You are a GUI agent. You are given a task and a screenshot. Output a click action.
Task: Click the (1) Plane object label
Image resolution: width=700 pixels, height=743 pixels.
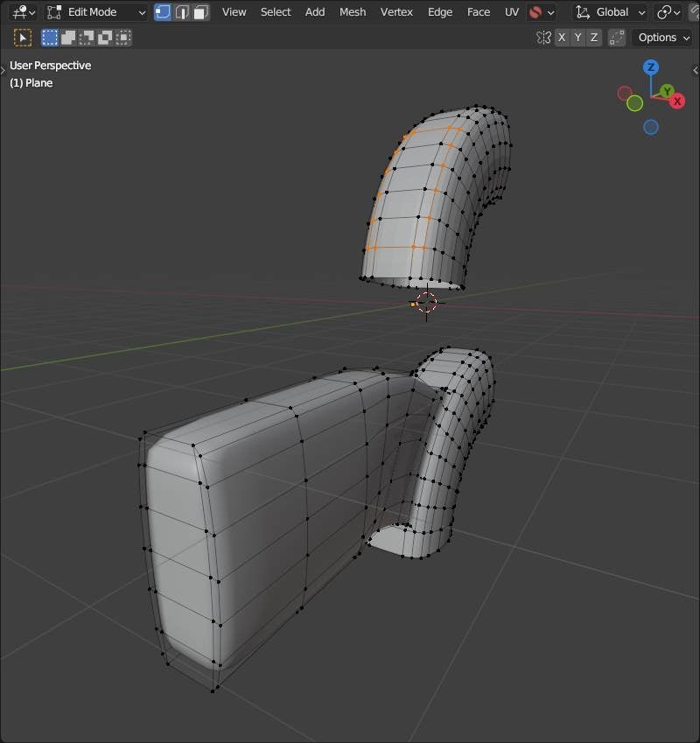(31, 83)
